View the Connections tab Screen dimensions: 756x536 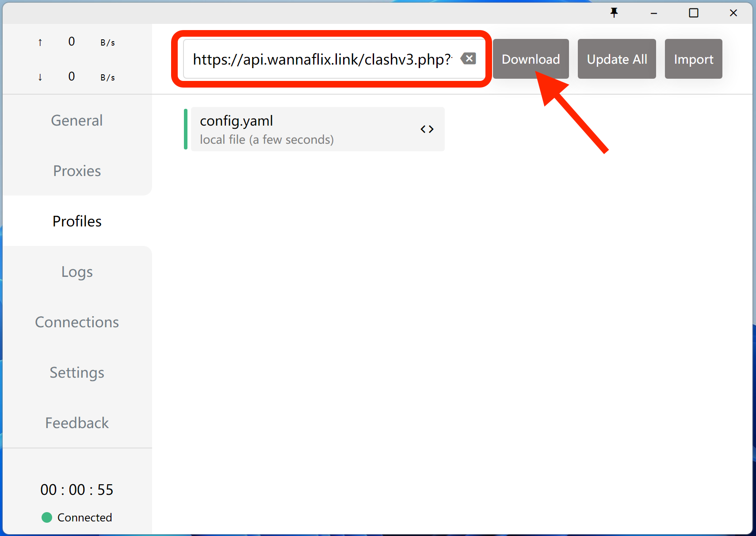(x=77, y=322)
